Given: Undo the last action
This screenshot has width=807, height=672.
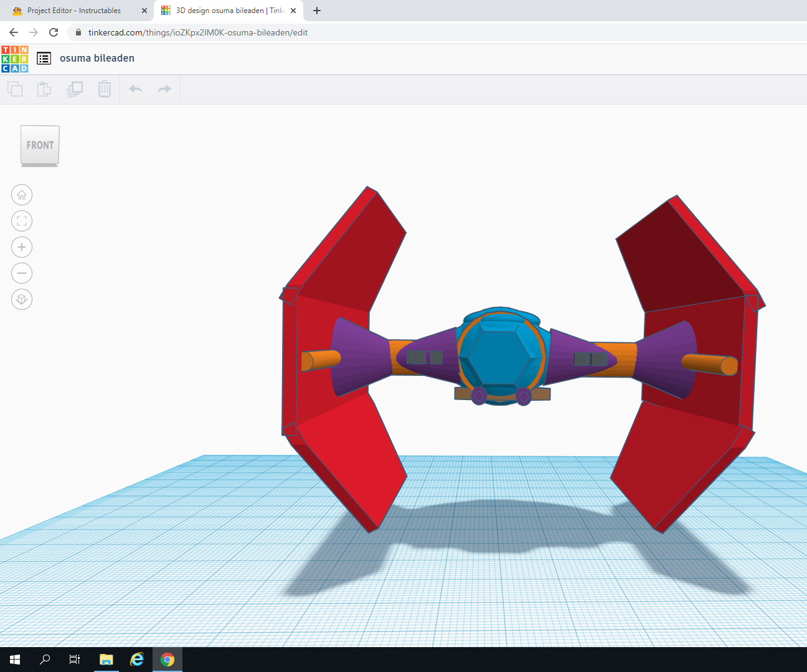Looking at the screenshot, I should tap(136, 89).
